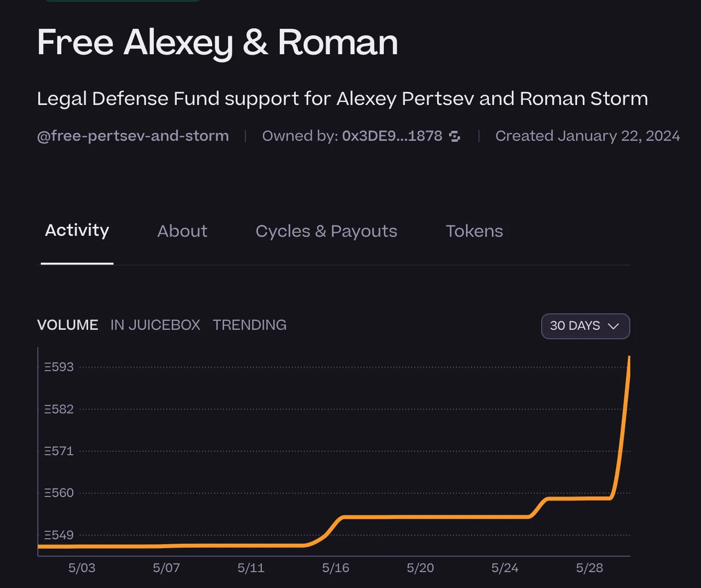Click the Free Alexey & Roman title
Viewport: 701px width, 588px height.
(x=218, y=43)
